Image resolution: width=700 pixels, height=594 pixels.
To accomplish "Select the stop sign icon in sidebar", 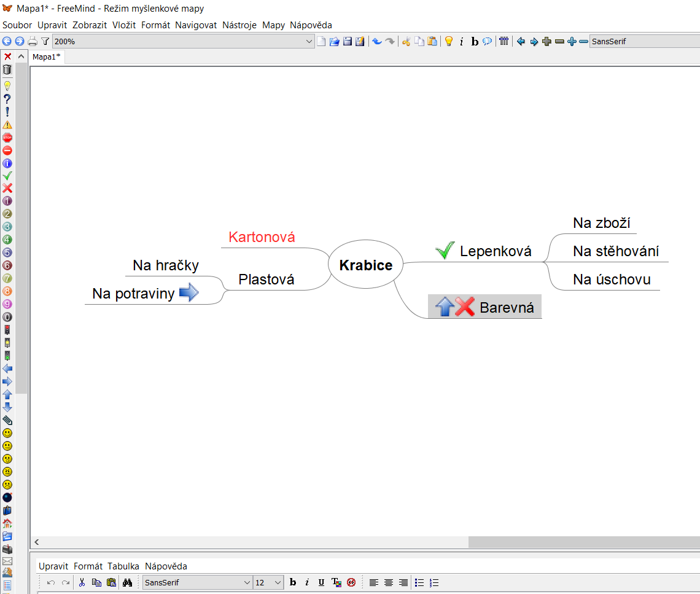I will click(x=7, y=137).
